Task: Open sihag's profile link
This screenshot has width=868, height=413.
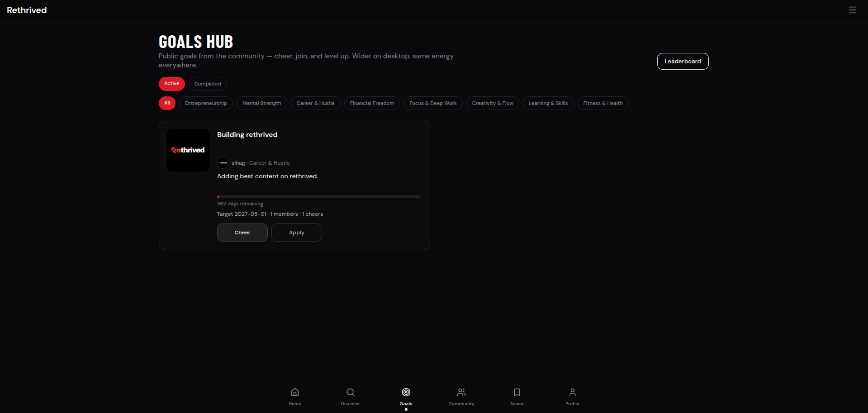Action: tap(238, 163)
